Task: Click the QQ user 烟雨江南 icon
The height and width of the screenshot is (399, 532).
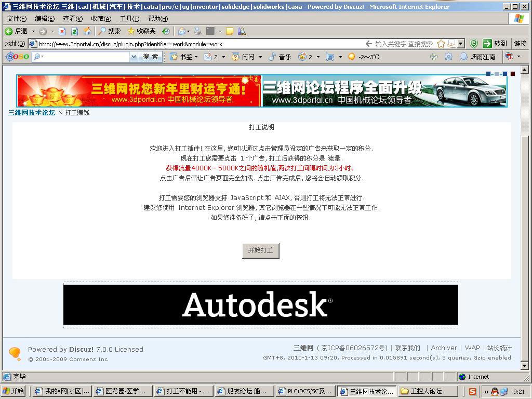Action: 463,57
